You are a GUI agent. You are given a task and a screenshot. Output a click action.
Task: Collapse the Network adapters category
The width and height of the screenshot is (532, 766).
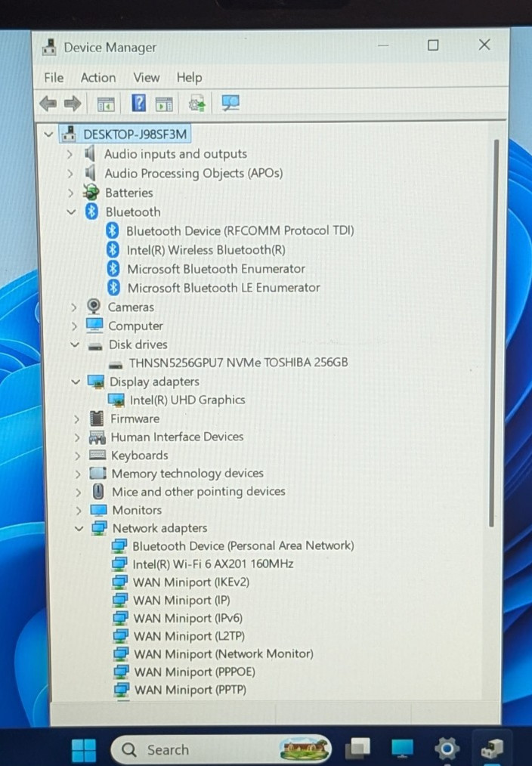(79, 528)
